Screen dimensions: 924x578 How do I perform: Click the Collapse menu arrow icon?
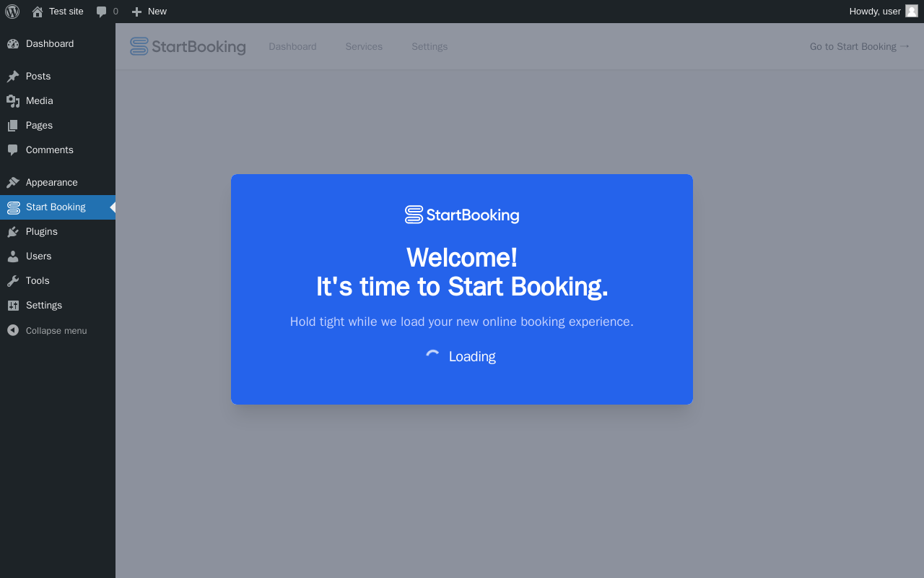(x=13, y=330)
